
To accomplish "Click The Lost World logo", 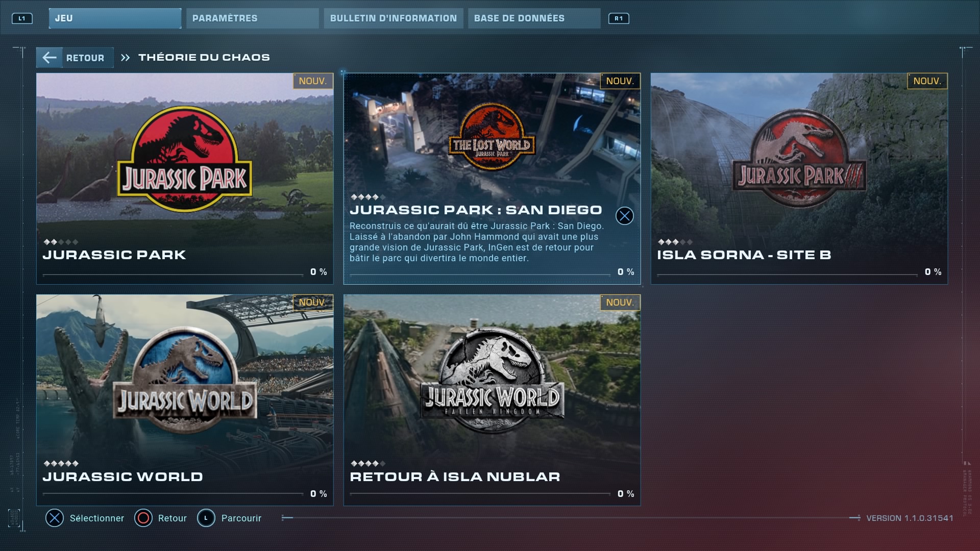I will pyautogui.click(x=492, y=136).
